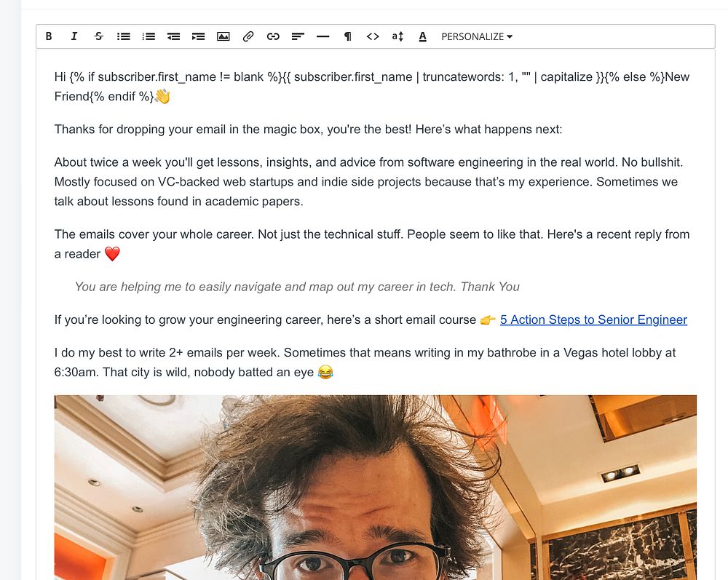Click paragraph starting 'The emails cover your whole career'
Image resolution: width=728 pixels, height=580 pixels.
[371, 244]
